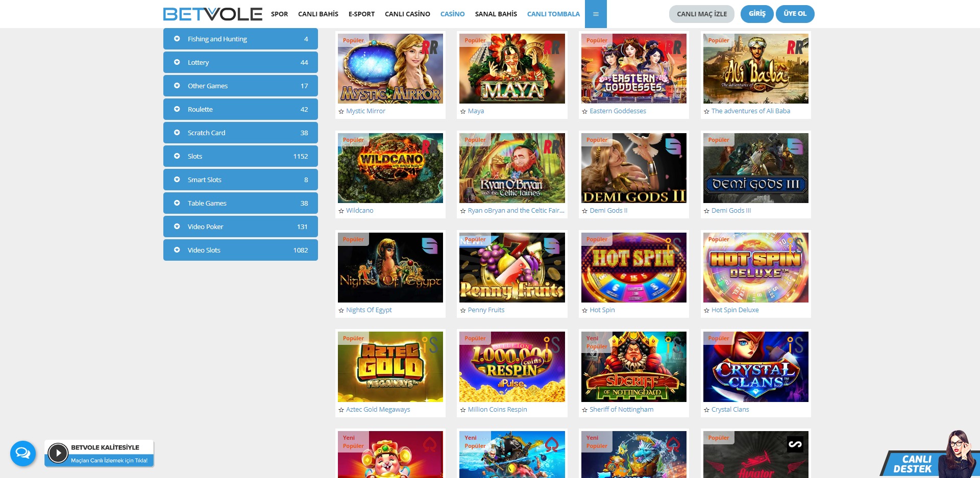Image resolution: width=980 pixels, height=478 pixels.
Task: Click the Sheriff of Nottingham title link
Action: tap(621, 410)
